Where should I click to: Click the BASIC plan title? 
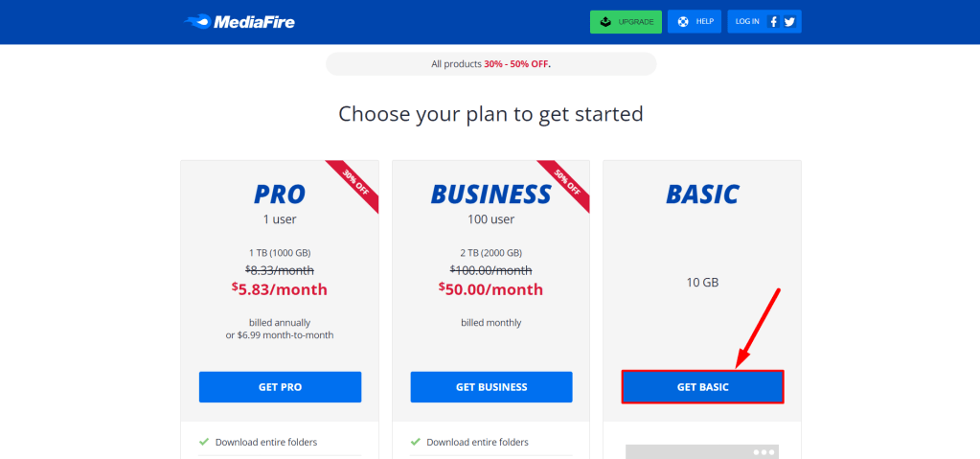pos(702,194)
